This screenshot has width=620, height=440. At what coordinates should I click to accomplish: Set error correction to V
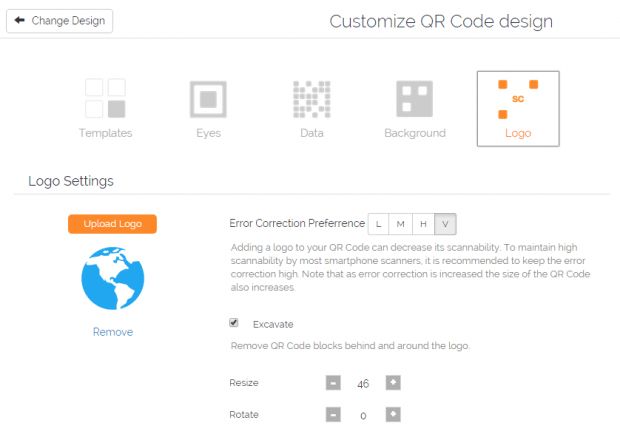click(445, 224)
